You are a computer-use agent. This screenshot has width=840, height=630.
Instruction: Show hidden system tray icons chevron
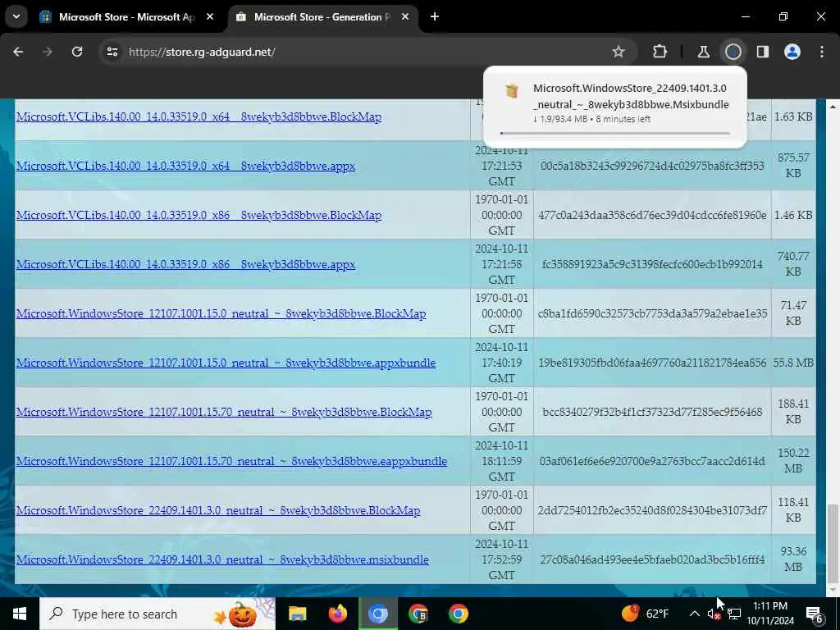pyautogui.click(x=694, y=614)
